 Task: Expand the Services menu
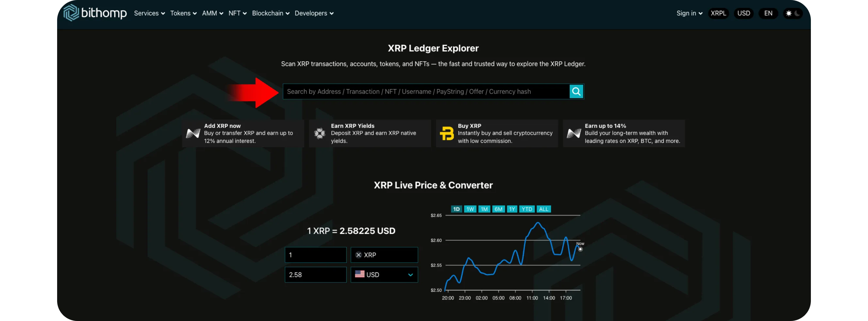coord(149,13)
